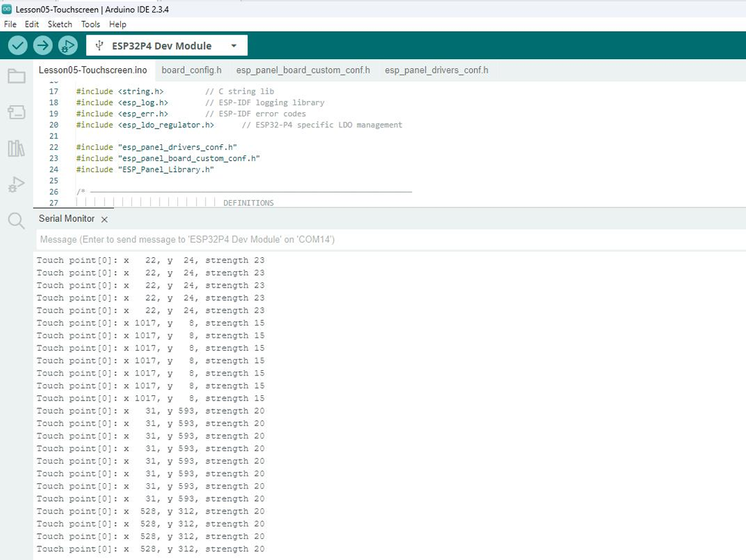This screenshot has height=560, width=746.
Task: Click comment 'ESP-IDF logging library'
Action: click(x=265, y=102)
